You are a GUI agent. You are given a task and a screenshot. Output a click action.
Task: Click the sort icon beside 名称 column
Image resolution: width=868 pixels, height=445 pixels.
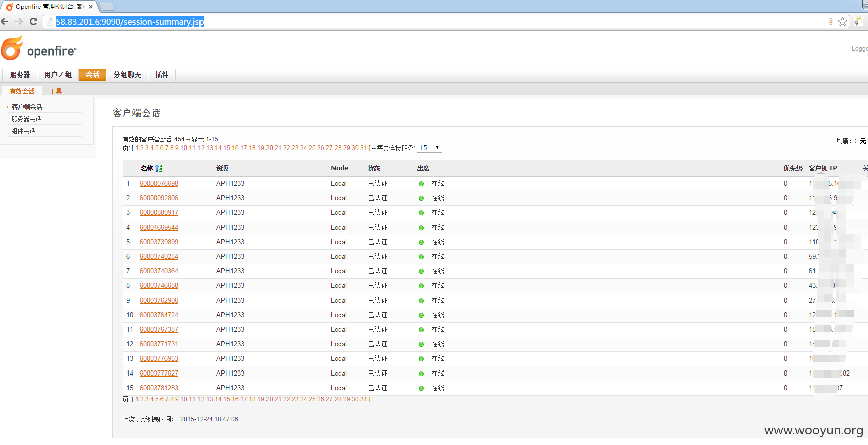click(x=159, y=168)
